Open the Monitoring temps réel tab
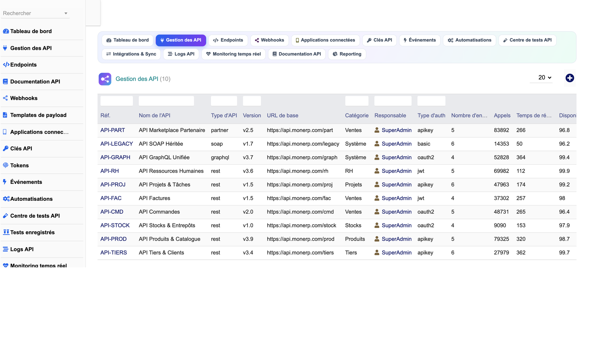This screenshot has height=364, width=589. click(x=233, y=54)
